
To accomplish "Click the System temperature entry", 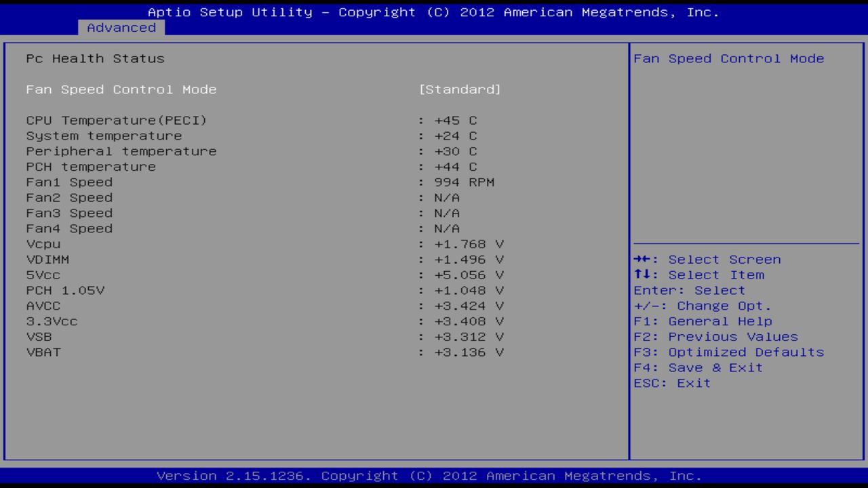I will 104,136.
